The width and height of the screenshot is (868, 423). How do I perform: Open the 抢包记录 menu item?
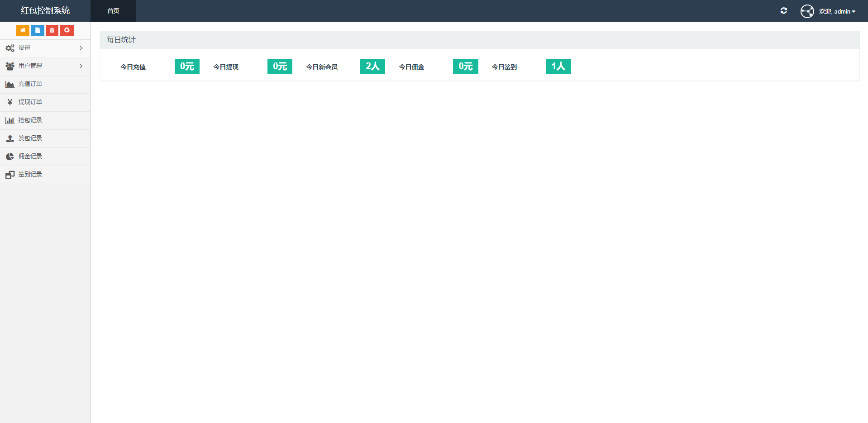pos(45,120)
